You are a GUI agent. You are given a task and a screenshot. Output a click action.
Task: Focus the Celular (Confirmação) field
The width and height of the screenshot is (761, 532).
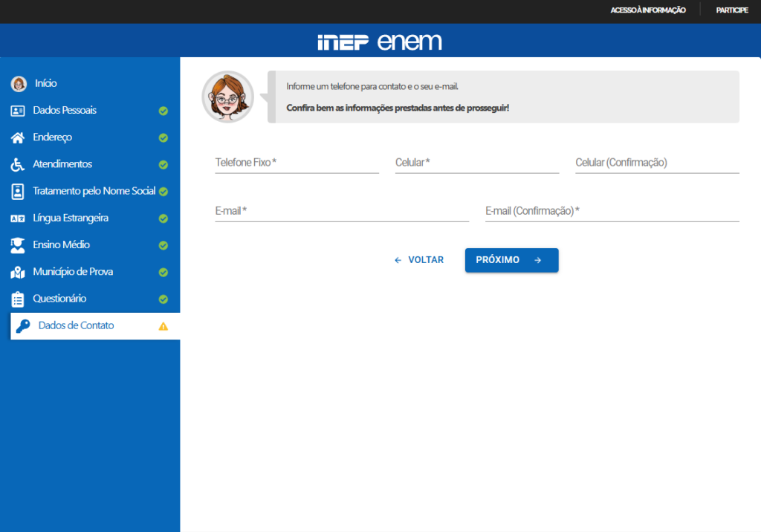[x=657, y=163]
